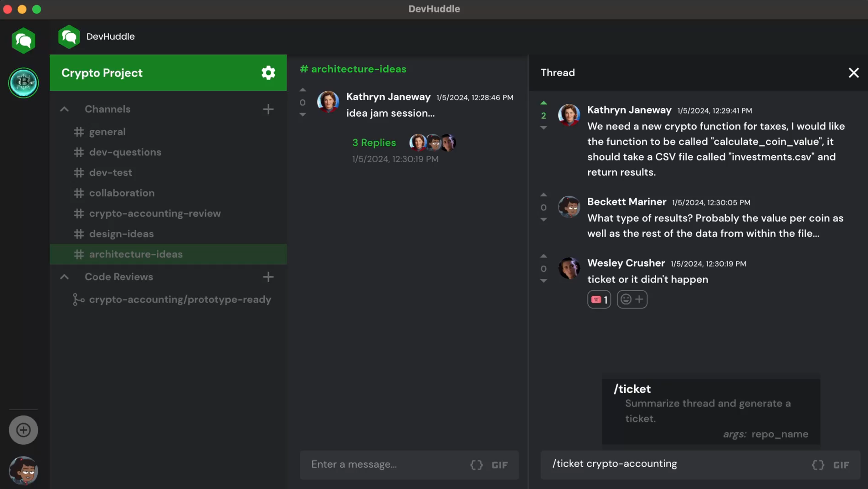Add a new channel with the plus button

tap(268, 109)
